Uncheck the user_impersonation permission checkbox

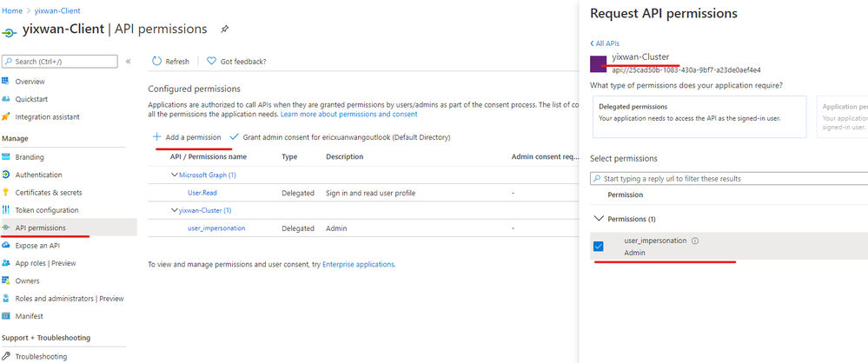[599, 247]
